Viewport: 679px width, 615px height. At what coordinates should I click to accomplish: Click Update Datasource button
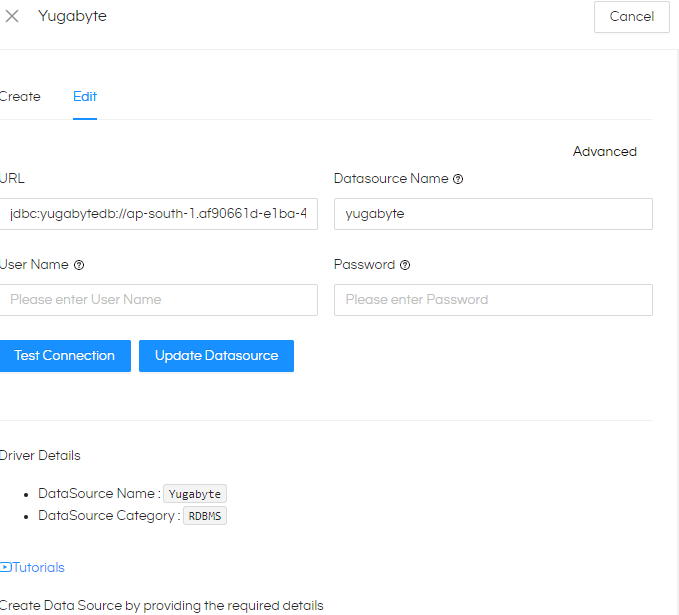point(216,356)
